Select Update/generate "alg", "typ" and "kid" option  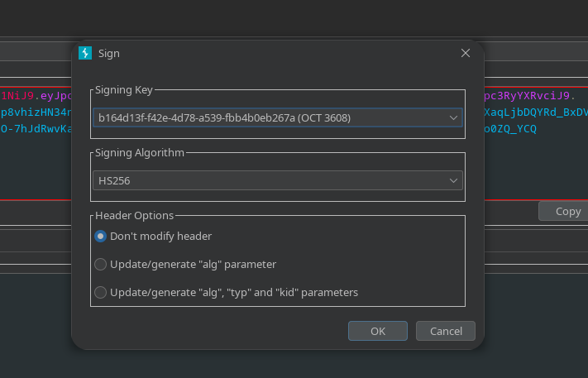point(101,292)
